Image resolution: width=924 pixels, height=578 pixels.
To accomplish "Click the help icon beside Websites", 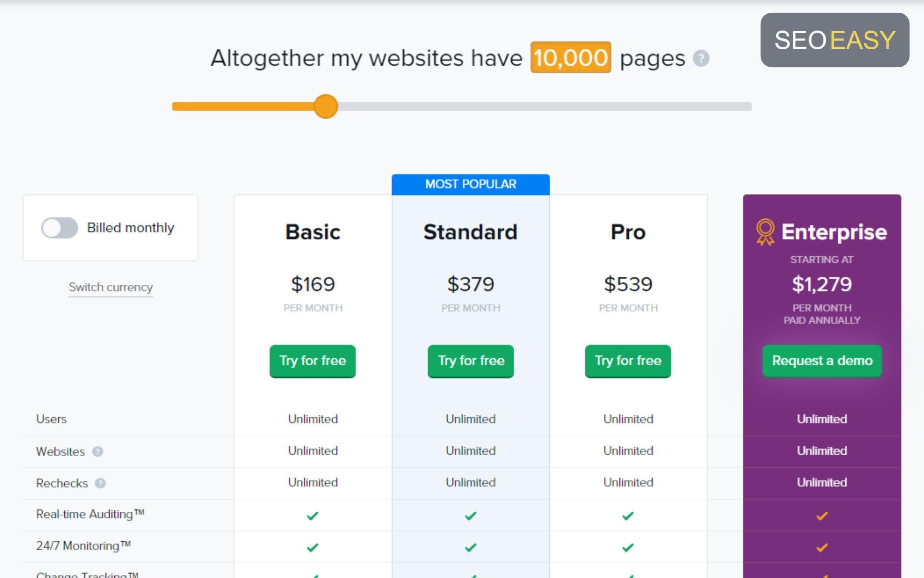I will pyautogui.click(x=97, y=451).
